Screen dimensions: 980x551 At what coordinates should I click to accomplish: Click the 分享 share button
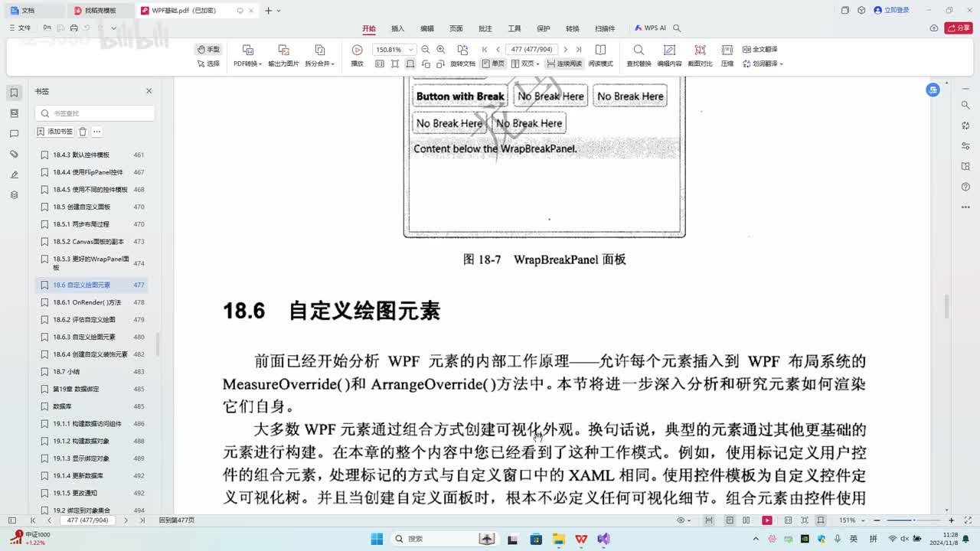959,28
